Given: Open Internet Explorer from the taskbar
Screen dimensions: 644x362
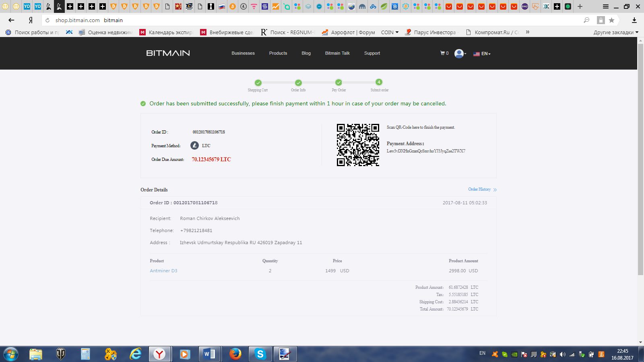Looking at the screenshot, I should pyautogui.click(x=136, y=354).
